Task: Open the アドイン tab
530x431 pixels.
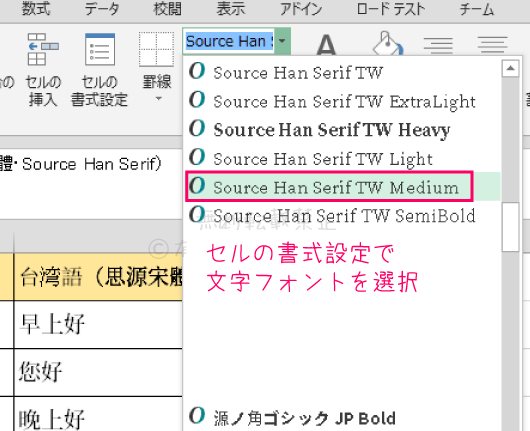Action: 301,9
